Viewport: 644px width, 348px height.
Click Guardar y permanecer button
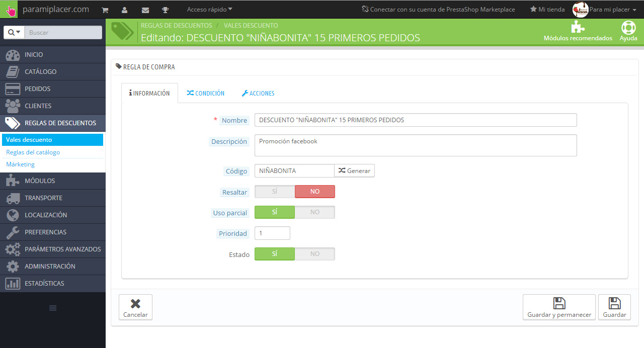pyautogui.click(x=559, y=307)
